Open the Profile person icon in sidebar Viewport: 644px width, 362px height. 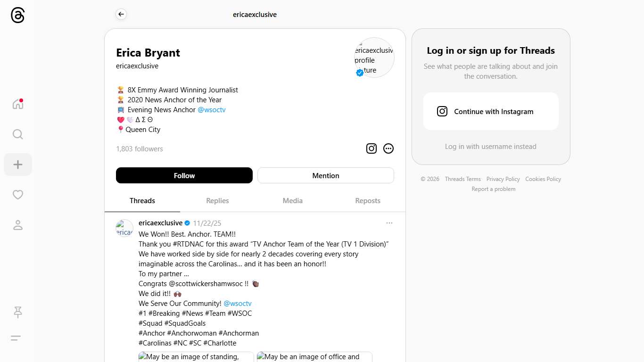[18, 225]
